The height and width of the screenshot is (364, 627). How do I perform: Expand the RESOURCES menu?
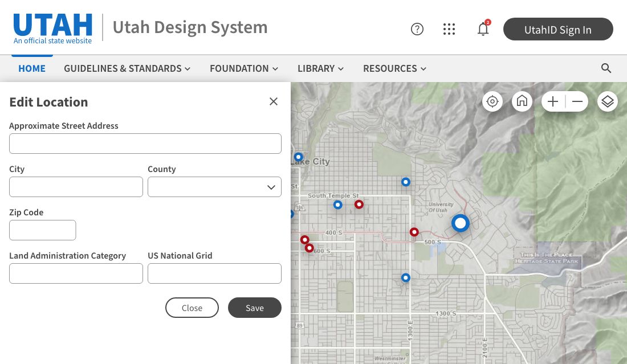pyautogui.click(x=394, y=68)
